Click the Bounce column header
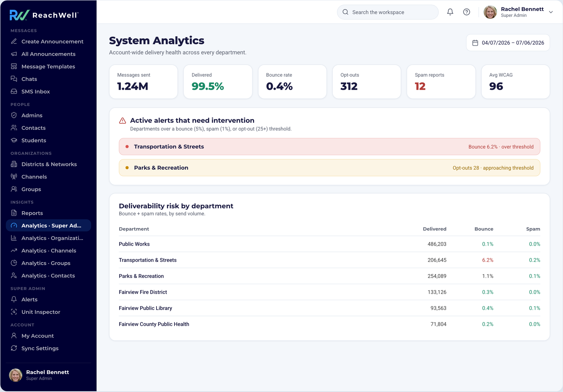563x392 pixels. pos(484,229)
